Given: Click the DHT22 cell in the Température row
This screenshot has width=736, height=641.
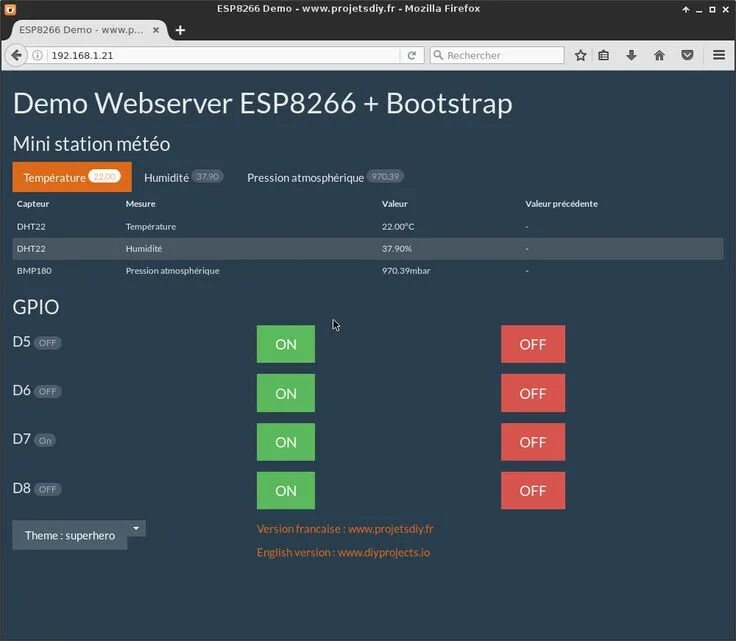Looking at the screenshot, I should click(x=31, y=226).
